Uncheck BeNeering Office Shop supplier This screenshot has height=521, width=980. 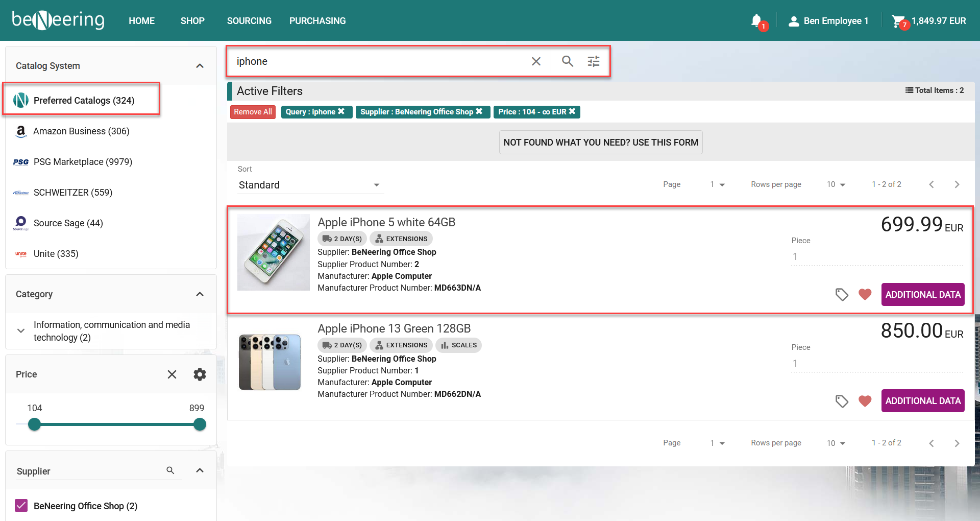pos(21,506)
